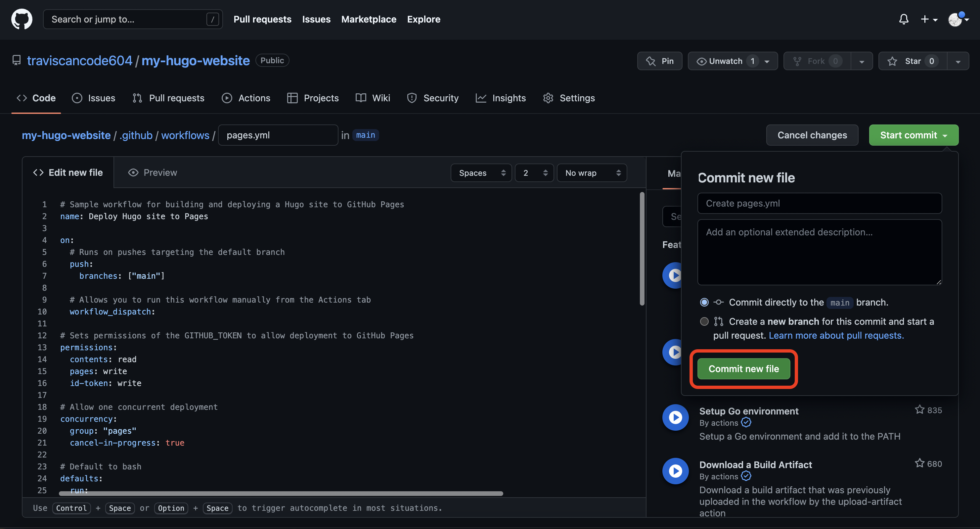This screenshot has height=529, width=980.
Task: Click the .github breadcrumb link
Action: click(x=136, y=135)
